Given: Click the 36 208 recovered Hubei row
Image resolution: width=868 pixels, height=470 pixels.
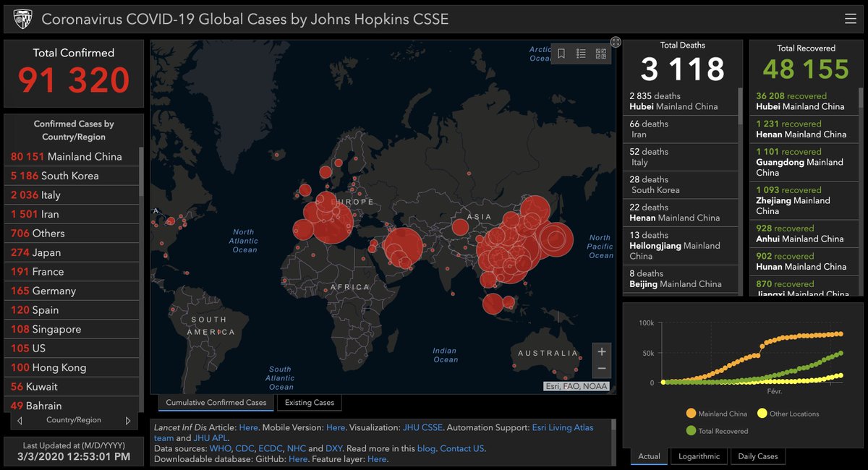Looking at the screenshot, I should point(804,101).
